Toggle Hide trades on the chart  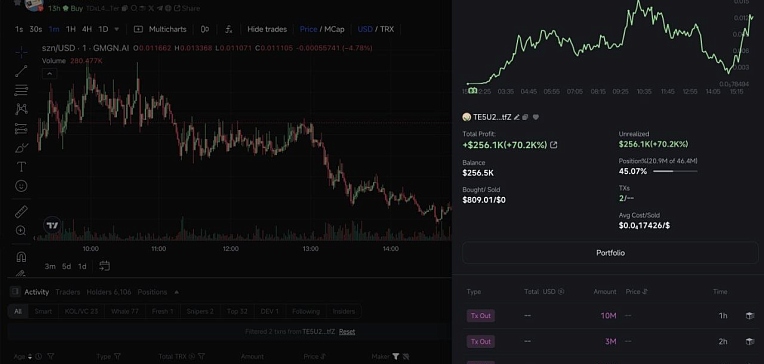coord(267,29)
